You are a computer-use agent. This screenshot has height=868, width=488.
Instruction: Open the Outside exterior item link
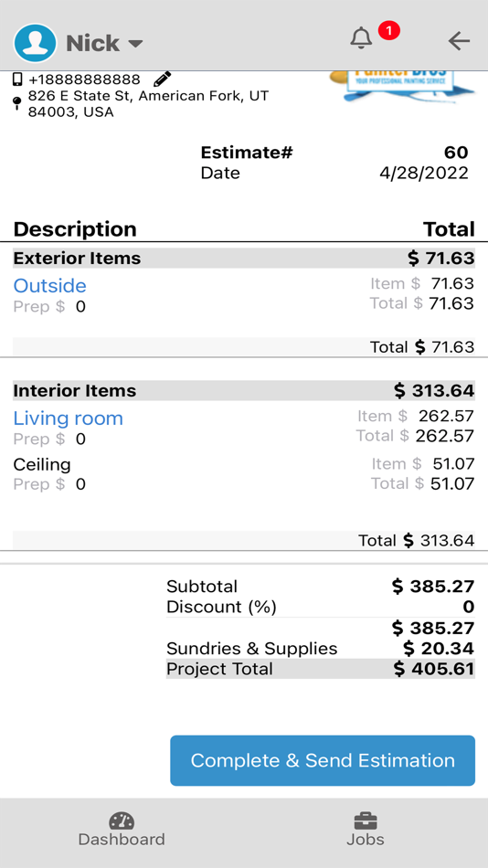[50, 286]
